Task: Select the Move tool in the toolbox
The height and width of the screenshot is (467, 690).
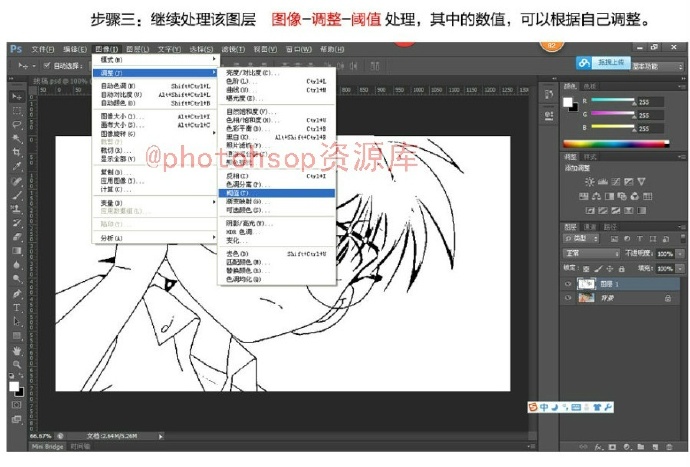Action: point(17,96)
